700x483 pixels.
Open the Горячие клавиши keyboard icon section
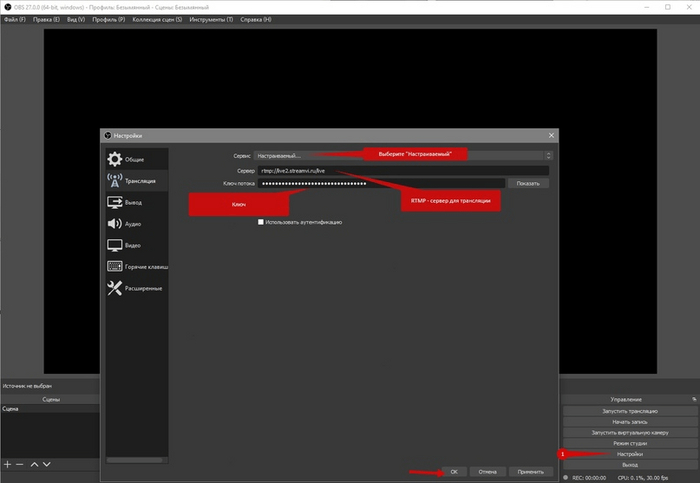pyautogui.click(x=115, y=267)
